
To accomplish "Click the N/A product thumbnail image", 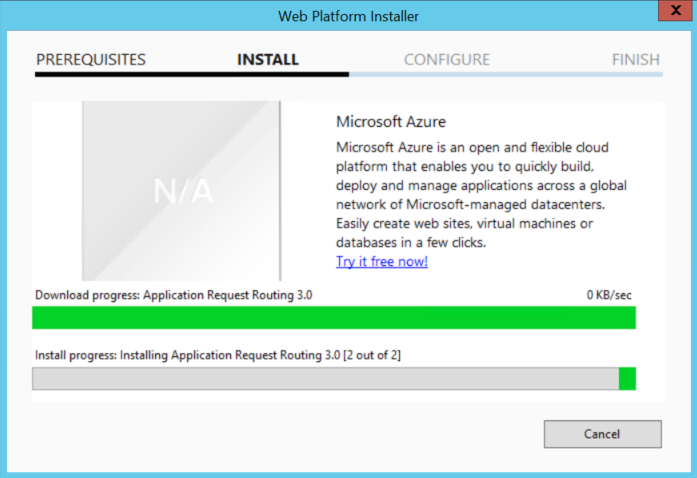I will point(181,191).
